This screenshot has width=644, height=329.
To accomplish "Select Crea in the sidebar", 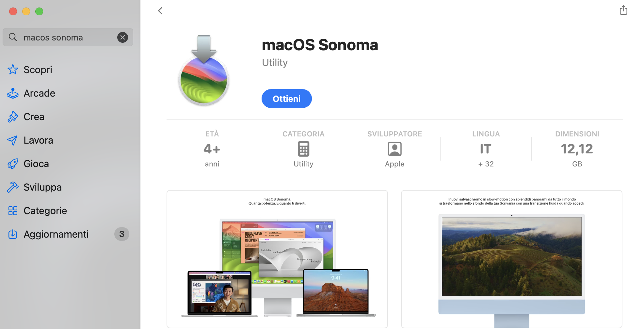I will click(34, 117).
